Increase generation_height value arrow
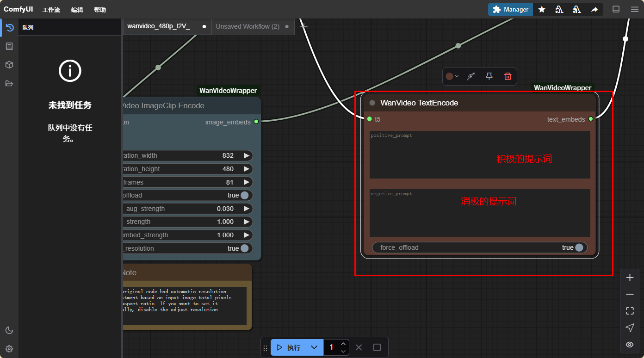The image size is (644, 358). [247, 169]
